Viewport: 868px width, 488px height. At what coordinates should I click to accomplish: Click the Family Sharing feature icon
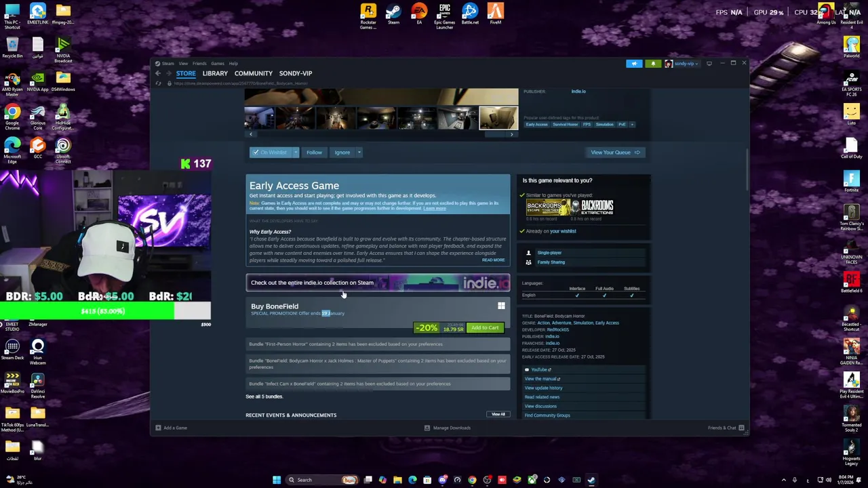529,262
